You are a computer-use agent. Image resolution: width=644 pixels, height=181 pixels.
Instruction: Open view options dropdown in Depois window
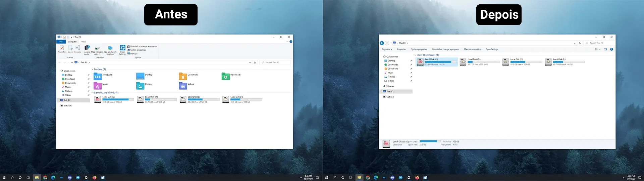(x=600, y=49)
